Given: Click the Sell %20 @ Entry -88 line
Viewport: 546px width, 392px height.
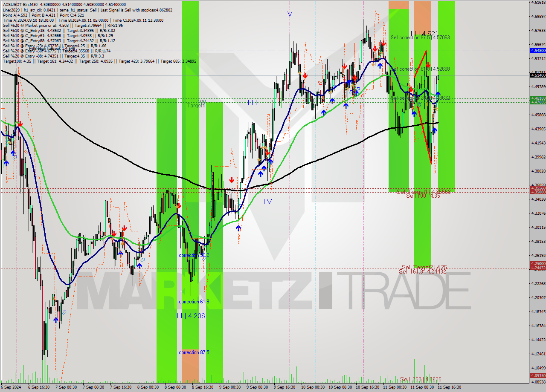Looking at the screenshot, I should pos(53,56).
